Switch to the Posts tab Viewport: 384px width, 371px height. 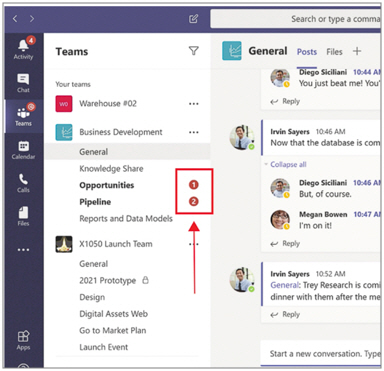click(x=307, y=52)
